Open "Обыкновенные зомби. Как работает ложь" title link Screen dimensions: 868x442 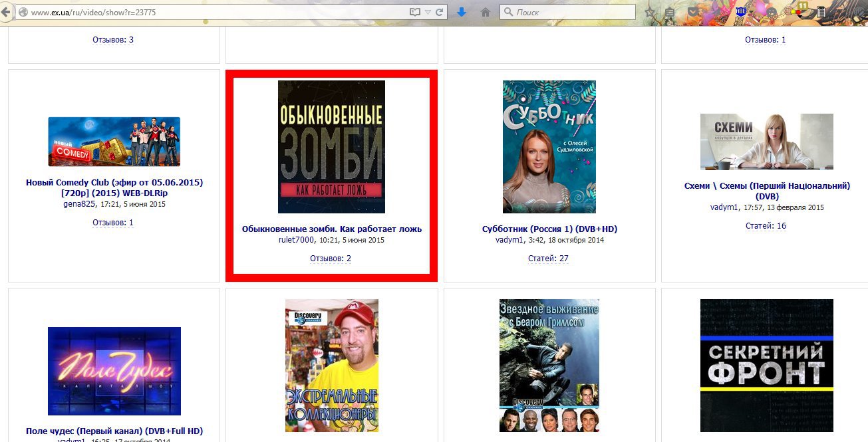(x=331, y=229)
